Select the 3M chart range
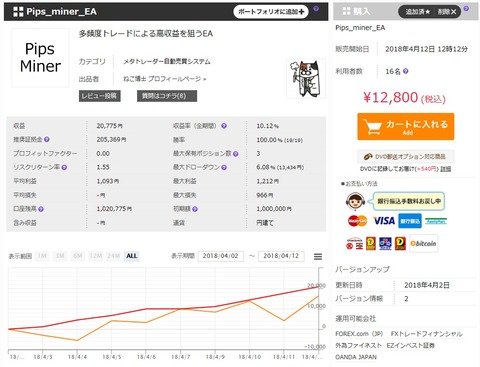Screen dimensions: 480x367 coord(60,256)
